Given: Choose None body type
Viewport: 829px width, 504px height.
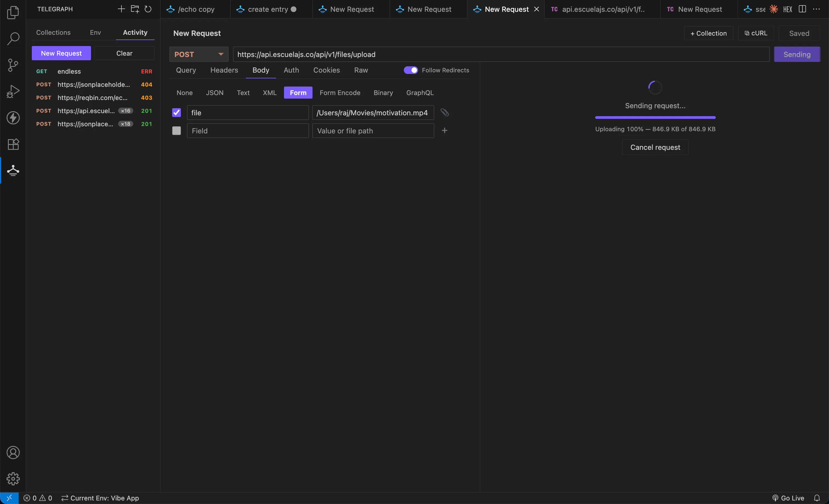Looking at the screenshot, I should (x=185, y=93).
